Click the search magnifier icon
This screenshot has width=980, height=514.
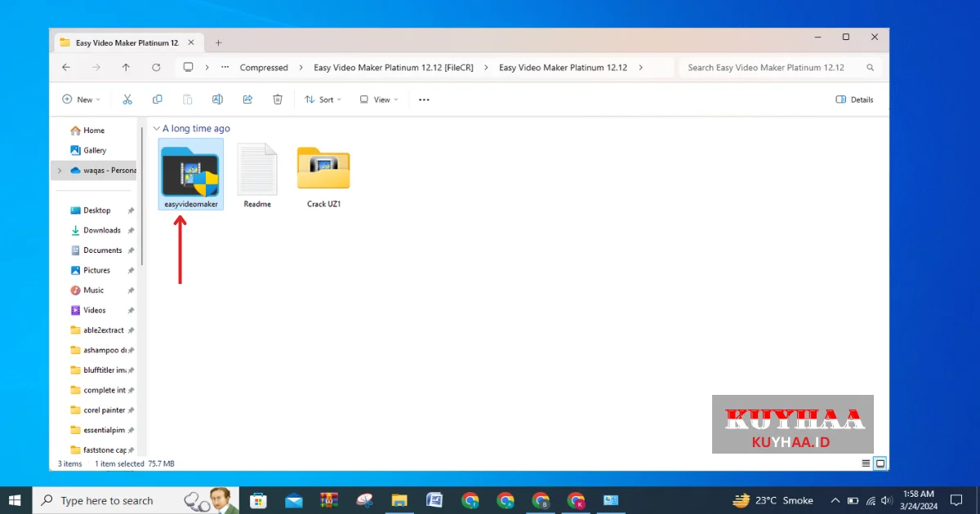[x=870, y=68]
